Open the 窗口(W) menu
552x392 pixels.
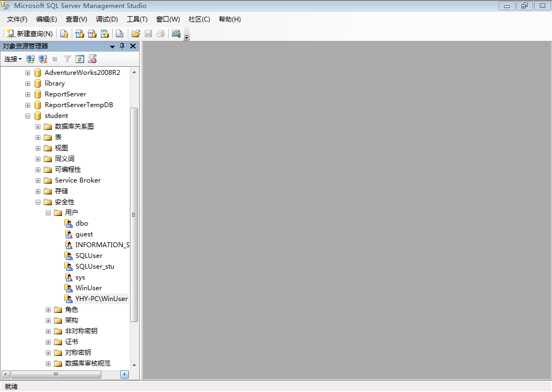coord(168,19)
